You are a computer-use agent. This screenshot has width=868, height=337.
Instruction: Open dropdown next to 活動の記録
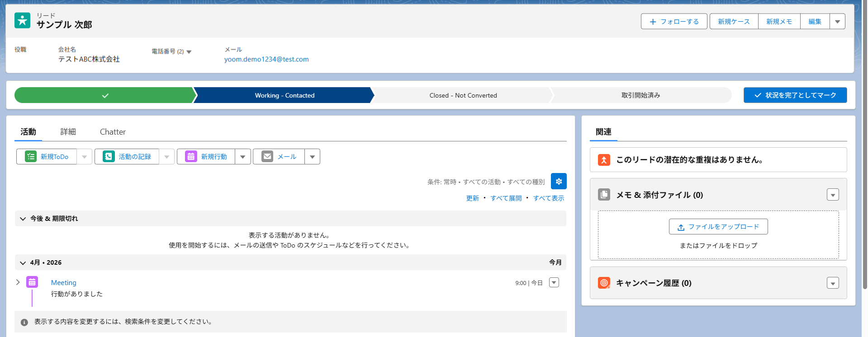point(167,157)
